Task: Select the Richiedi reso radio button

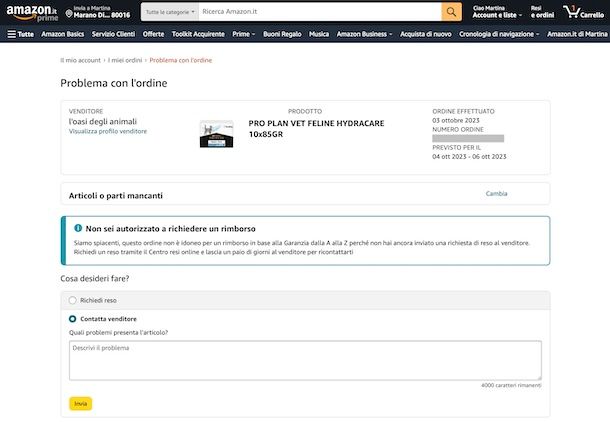Action: [x=72, y=300]
